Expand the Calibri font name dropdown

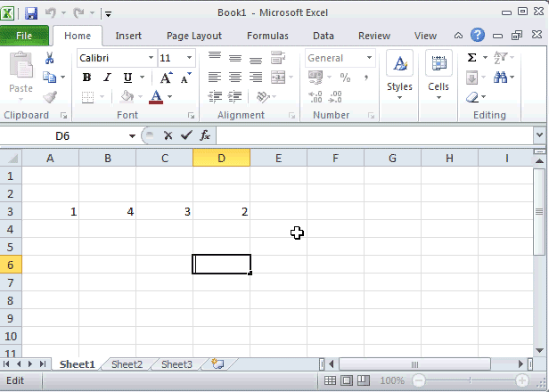point(150,58)
